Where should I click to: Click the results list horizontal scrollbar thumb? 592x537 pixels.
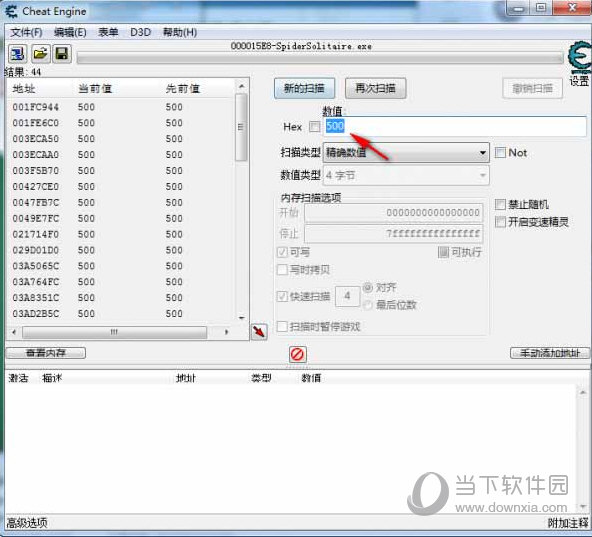[x=114, y=332]
